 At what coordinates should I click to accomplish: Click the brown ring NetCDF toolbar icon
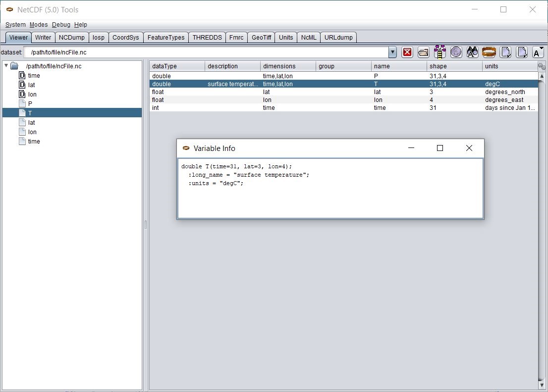click(x=489, y=52)
